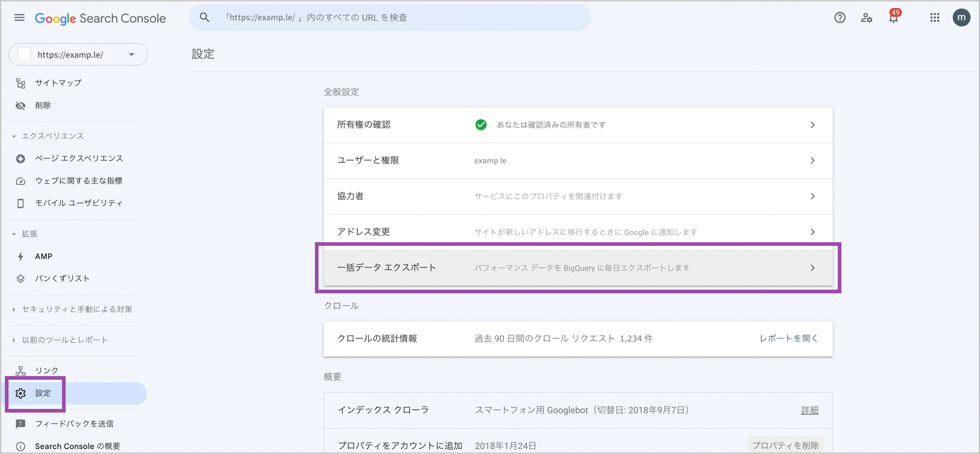Open パンくずリスト report
980x454 pixels.
click(x=62, y=278)
